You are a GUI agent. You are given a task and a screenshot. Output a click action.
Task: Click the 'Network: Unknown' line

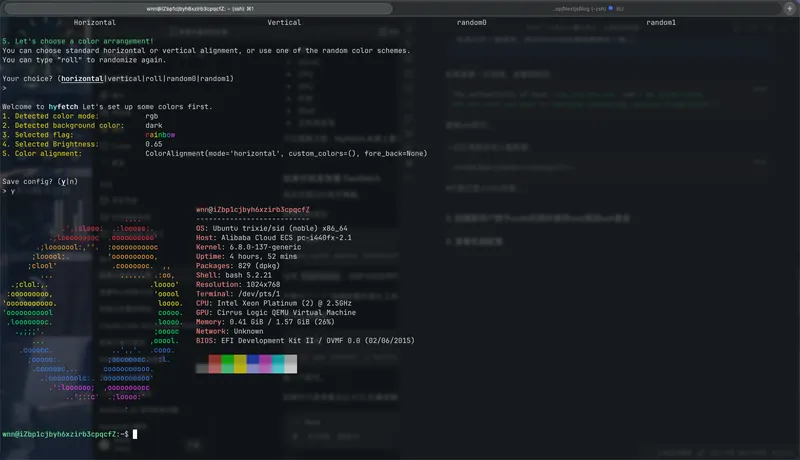[x=230, y=331]
